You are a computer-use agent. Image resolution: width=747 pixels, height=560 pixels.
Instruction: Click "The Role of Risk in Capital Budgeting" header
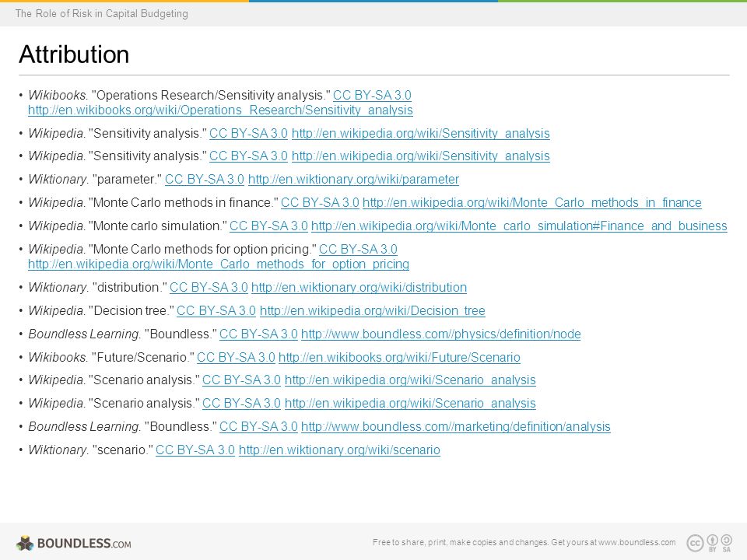pyautogui.click(x=101, y=13)
